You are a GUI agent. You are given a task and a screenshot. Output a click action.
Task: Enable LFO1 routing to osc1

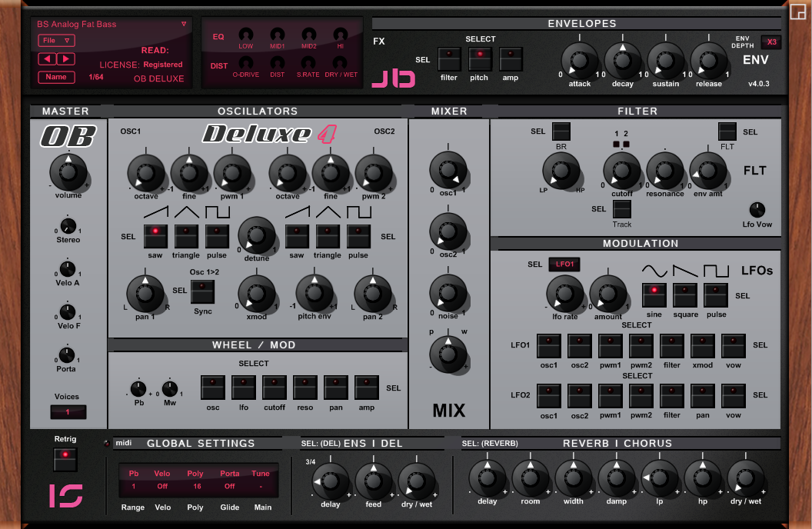pyautogui.click(x=549, y=346)
